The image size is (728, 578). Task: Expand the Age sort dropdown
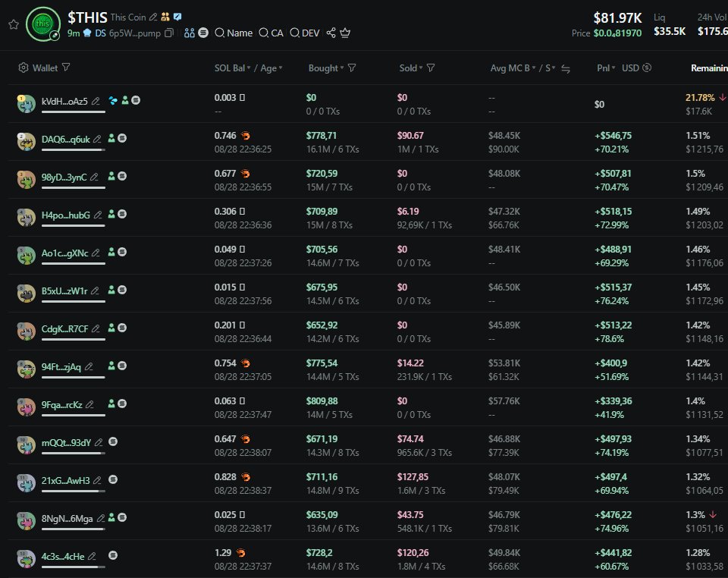pyautogui.click(x=281, y=68)
